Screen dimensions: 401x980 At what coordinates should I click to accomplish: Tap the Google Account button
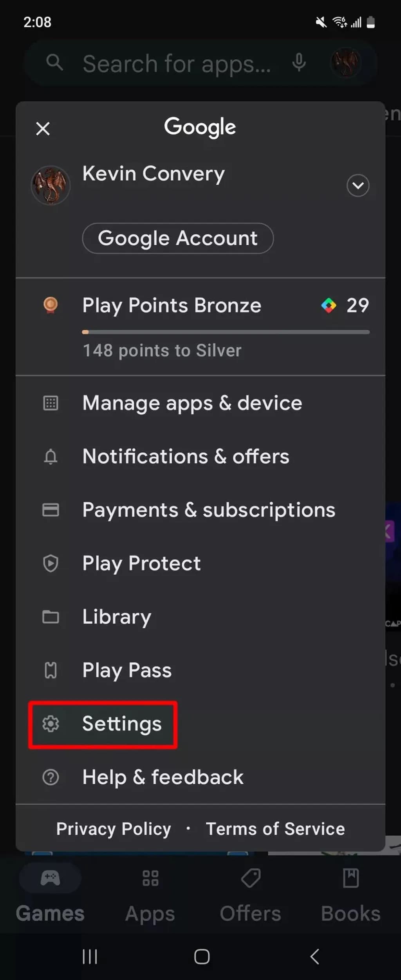tap(178, 238)
